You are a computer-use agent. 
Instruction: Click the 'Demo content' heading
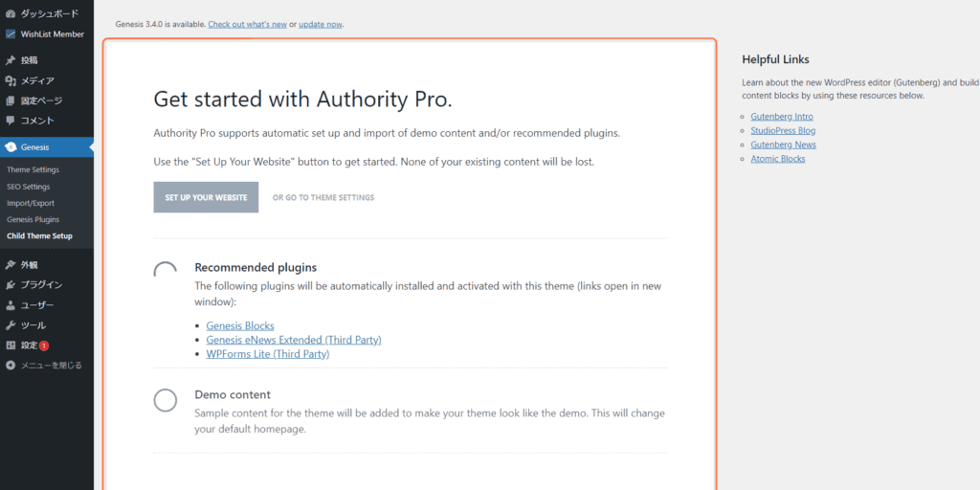(233, 395)
